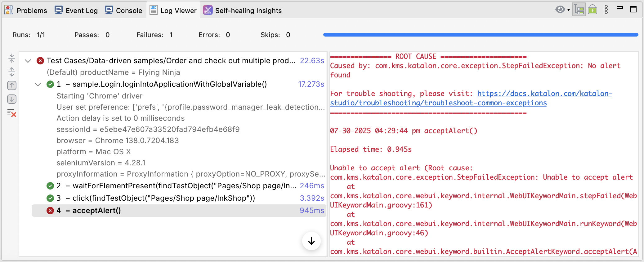Image resolution: width=644 pixels, height=262 pixels.
Task: Click the collapse all logs icon
Action: (x=12, y=58)
